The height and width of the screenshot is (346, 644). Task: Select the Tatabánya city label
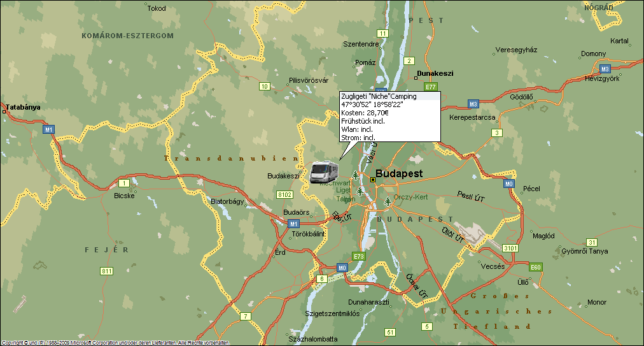click(23, 107)
